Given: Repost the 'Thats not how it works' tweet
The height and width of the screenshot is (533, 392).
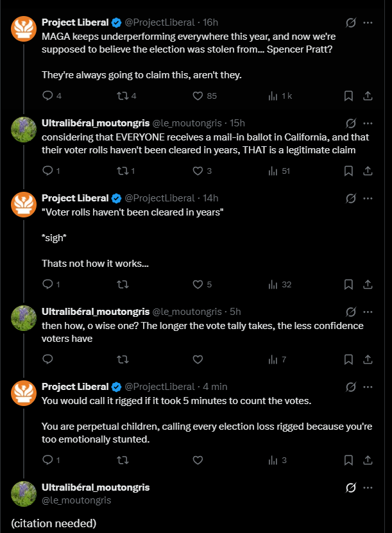Looking at the screenshot, I should [123, 284].
